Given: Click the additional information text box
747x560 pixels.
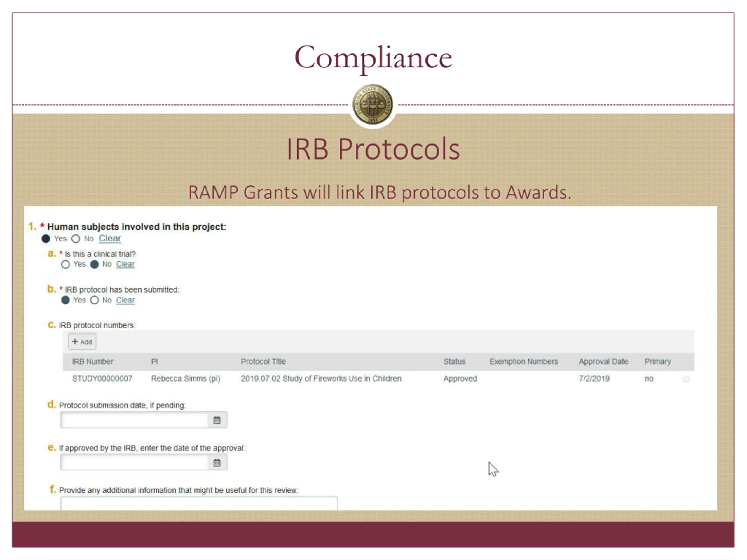Looking at the screenshot, I should [x=199, y=504].
